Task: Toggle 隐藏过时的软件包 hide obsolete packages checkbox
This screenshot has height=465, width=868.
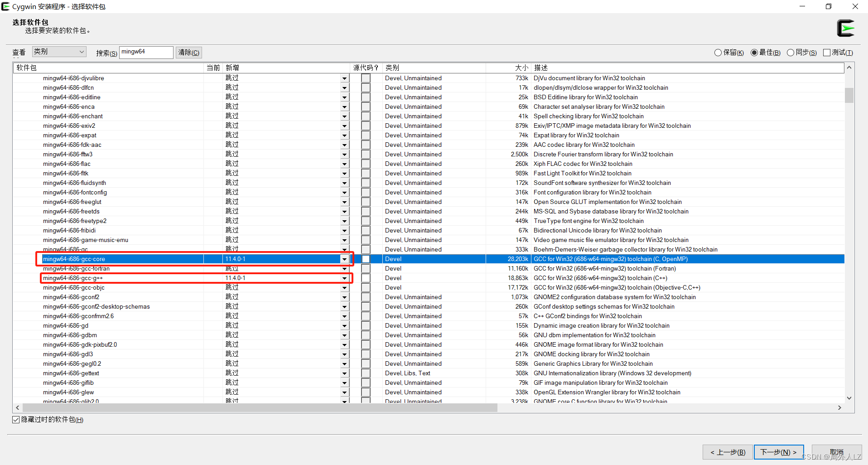Action: click(16, 420)
